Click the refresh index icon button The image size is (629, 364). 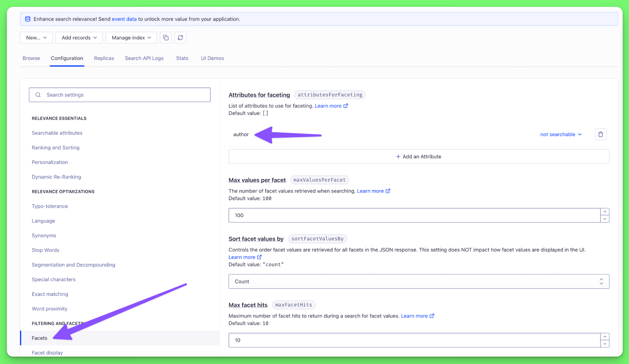tap(180, 38)
